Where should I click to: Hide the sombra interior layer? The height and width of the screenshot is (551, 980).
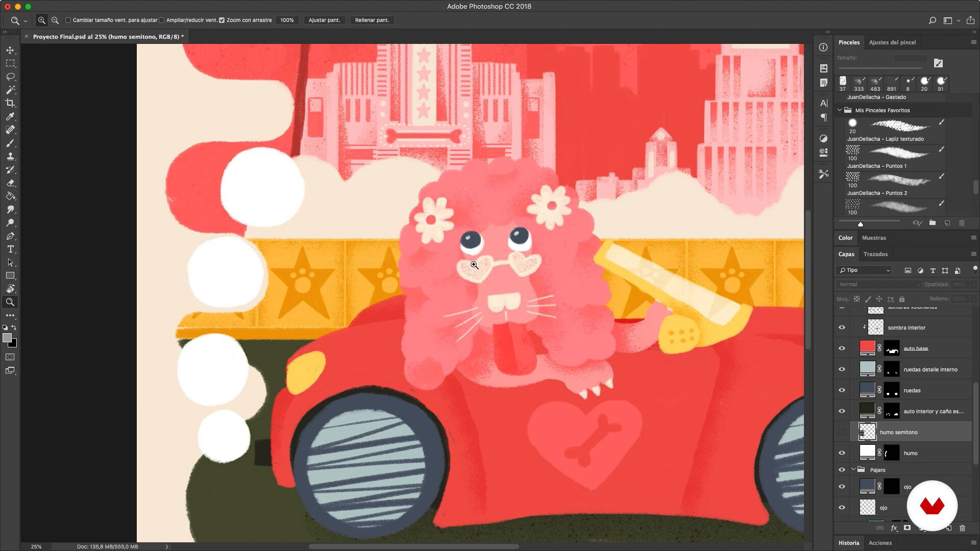pyautogui.click(x=842, y=328)
